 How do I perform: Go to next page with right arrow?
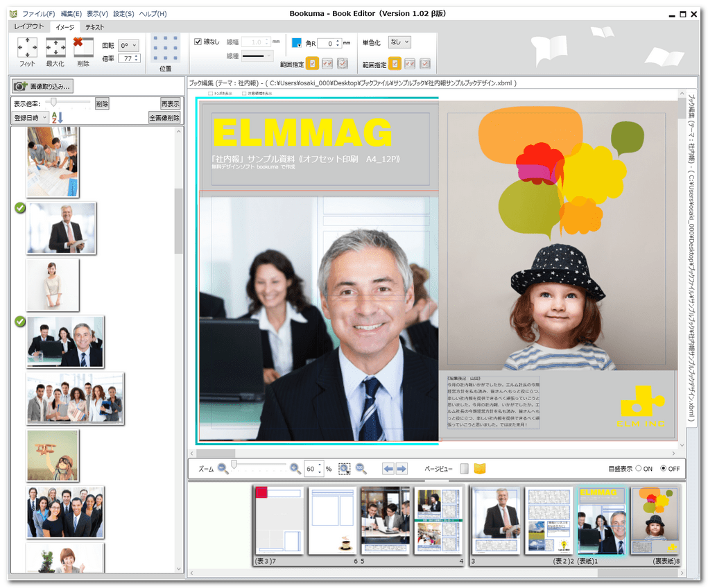coord(402,469)
